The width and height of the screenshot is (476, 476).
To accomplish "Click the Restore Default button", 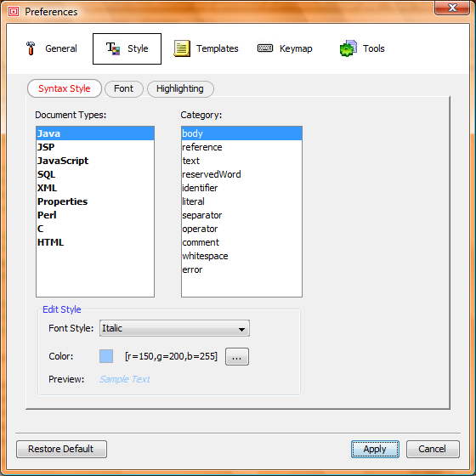I will click(x=61, y=449).
